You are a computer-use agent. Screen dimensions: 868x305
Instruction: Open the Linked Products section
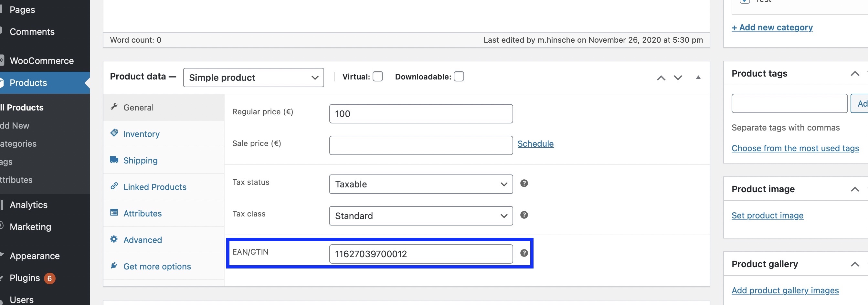point(155,187)
